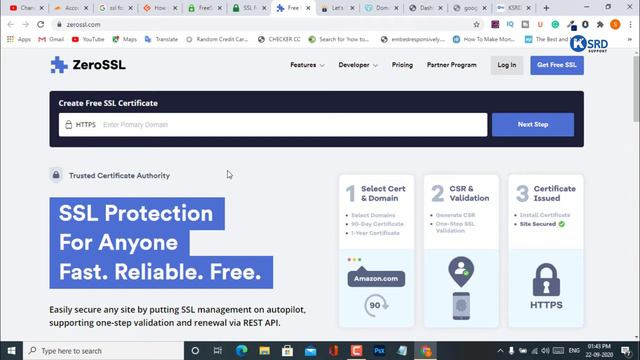Open the Apps bookmark shortcut
This screenshot has height=360, width=640.
point(19,39)
